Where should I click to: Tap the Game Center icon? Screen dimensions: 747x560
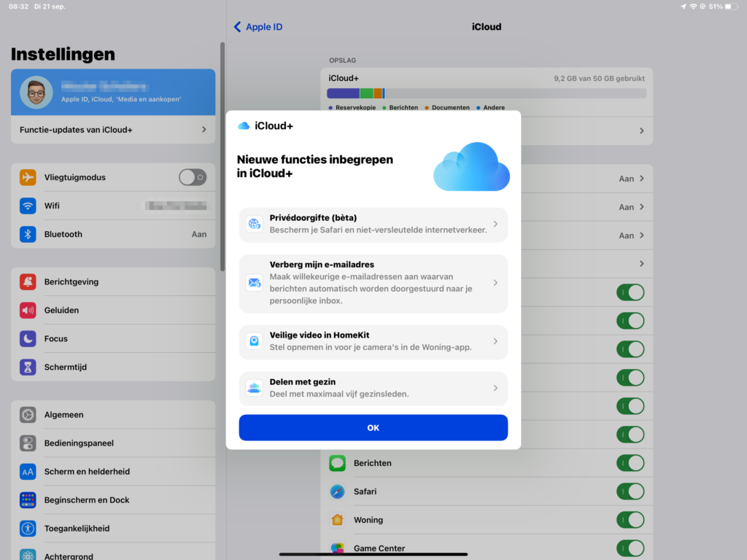click(337, 548)
